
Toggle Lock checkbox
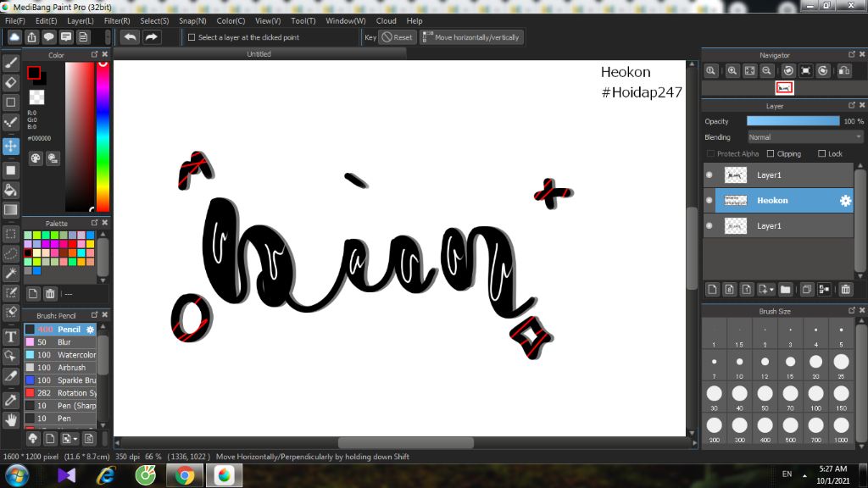822,154
